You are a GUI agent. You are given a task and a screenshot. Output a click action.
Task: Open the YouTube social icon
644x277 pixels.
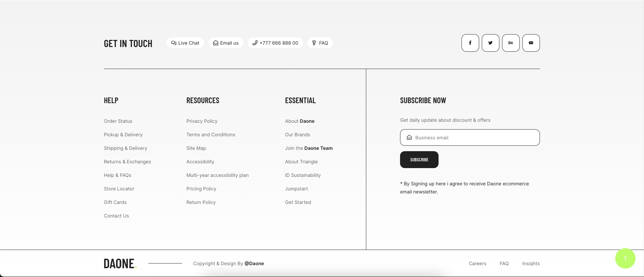(x=531, y=43)
